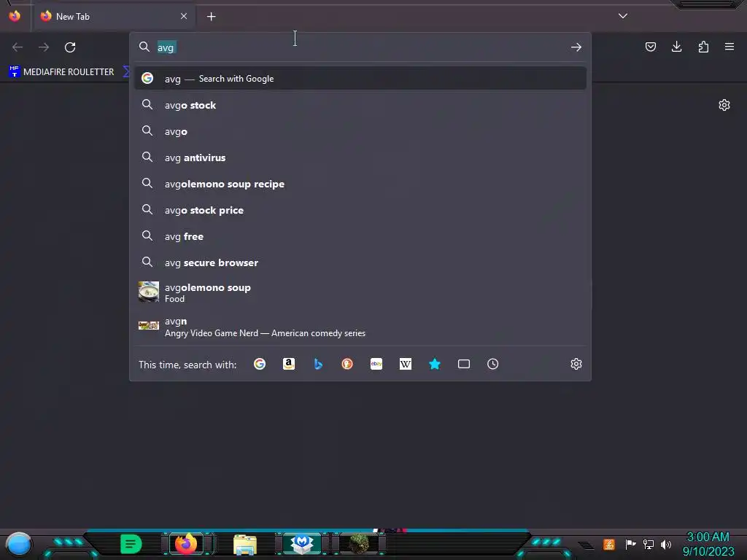Search this time with Bing
Viewport: 747px width, 560px height.
coord(318,365)
